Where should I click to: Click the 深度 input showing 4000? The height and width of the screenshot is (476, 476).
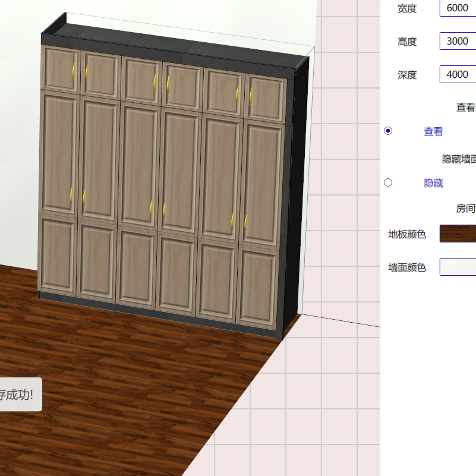tap(458, 75)
